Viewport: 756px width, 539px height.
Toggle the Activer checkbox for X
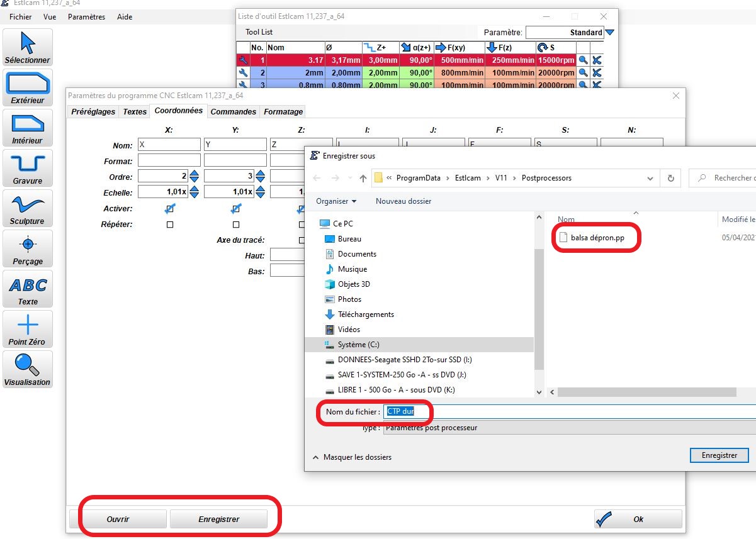point(170,209)
